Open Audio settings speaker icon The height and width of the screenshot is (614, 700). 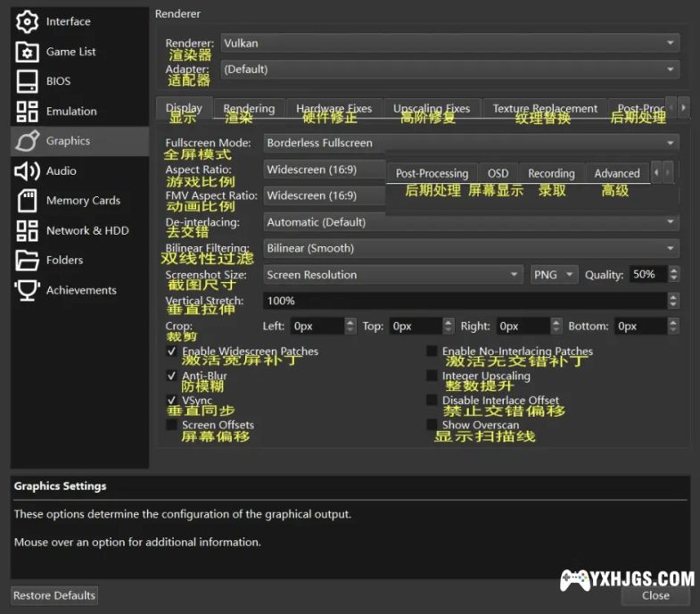point(28,170)
